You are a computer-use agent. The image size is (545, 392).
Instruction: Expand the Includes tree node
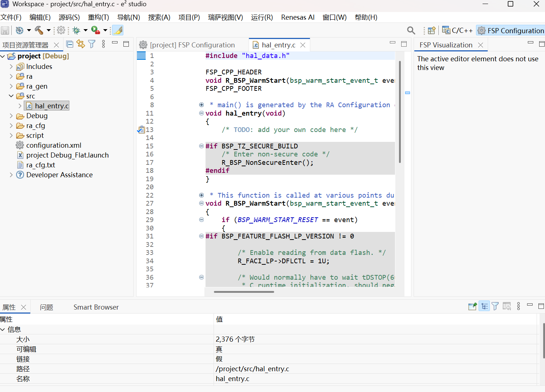coord(11,67)
